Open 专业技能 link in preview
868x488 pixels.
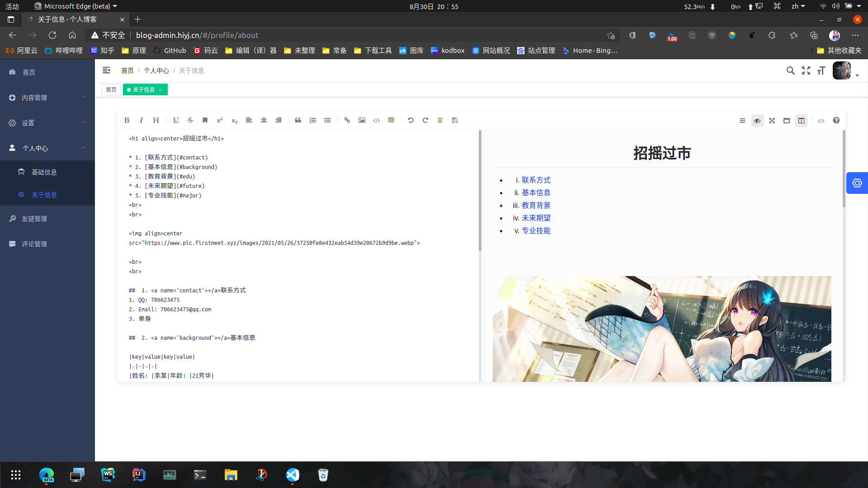pyautogui.click(x=536, y=230)
